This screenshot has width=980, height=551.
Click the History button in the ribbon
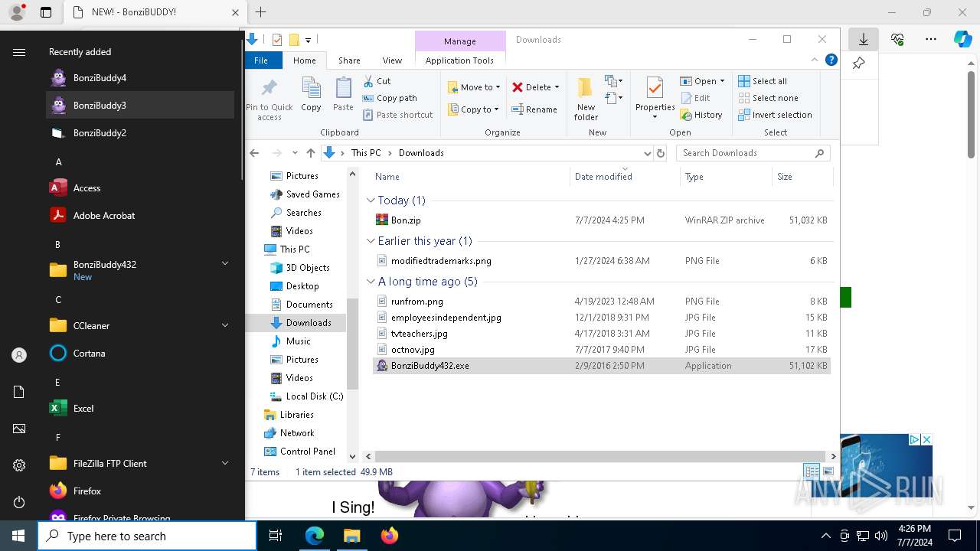[701, 115]
